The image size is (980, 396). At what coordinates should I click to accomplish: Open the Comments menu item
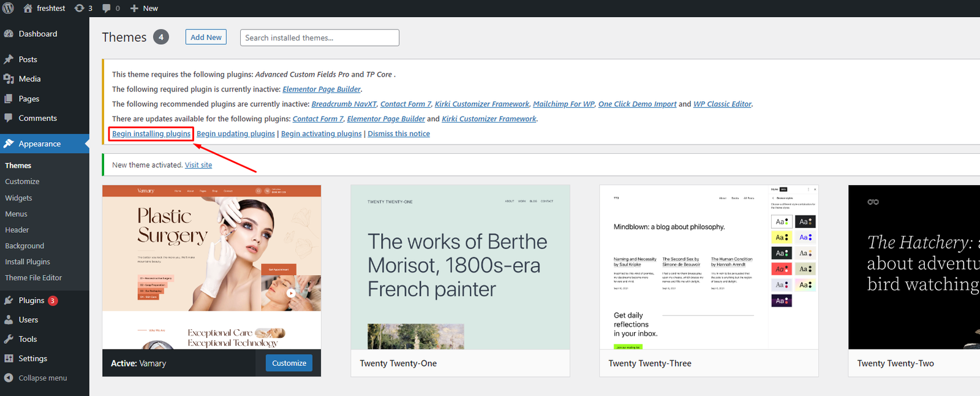38,118
